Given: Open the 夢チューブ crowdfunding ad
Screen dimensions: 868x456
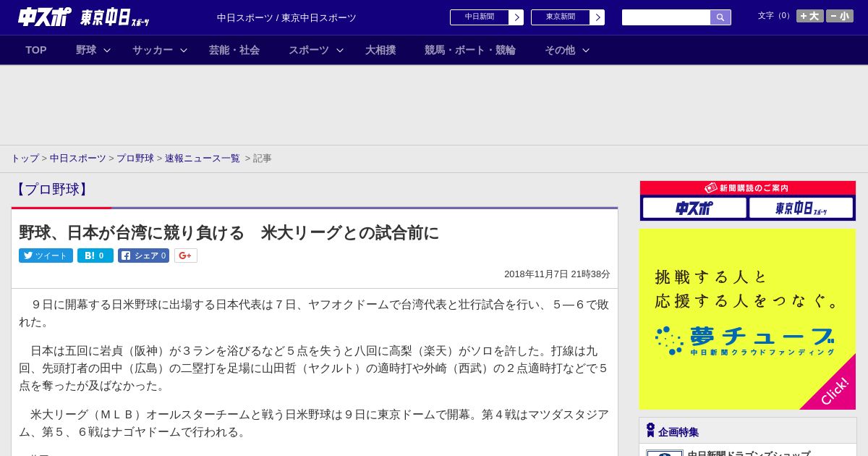Looking at the screenshot, I should click(747, 319).
